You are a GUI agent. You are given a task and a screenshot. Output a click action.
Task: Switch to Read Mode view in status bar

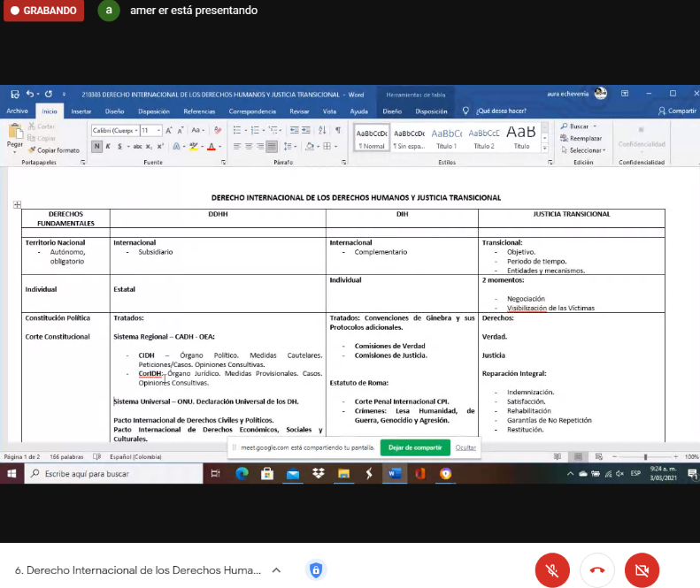pos(558,456)
